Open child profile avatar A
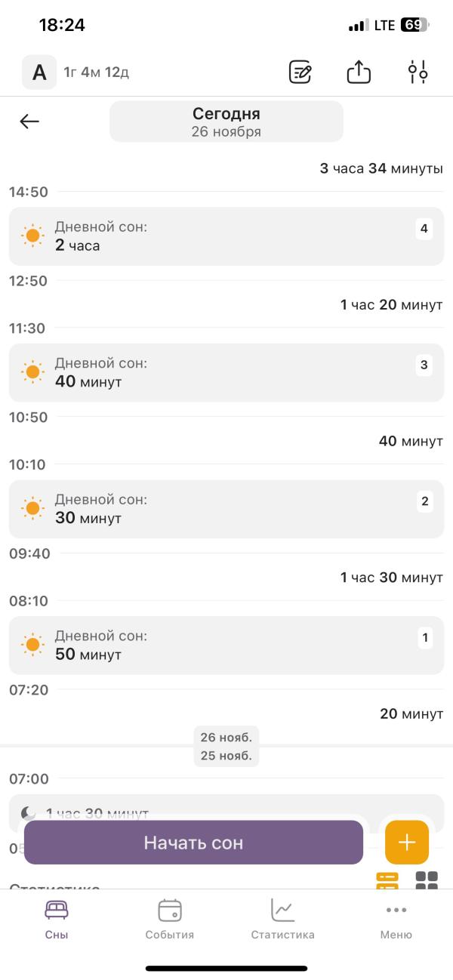The image size is (453, 980). 39,72
